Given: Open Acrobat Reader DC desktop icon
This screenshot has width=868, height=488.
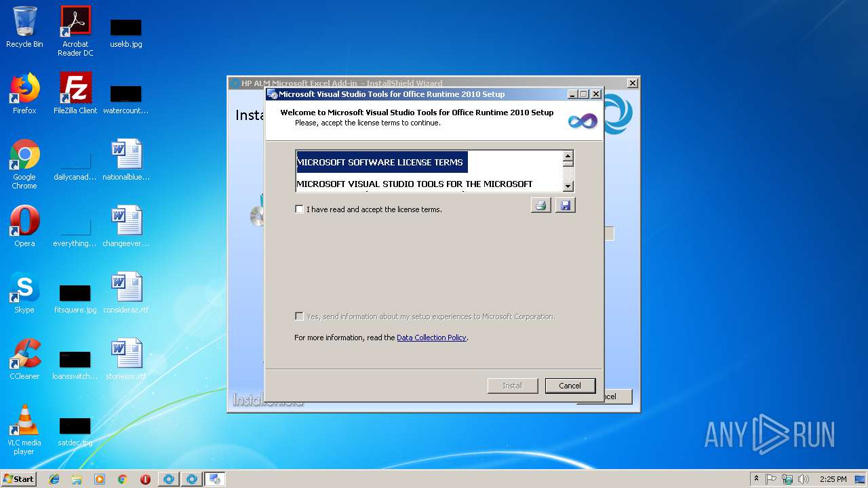Looking at the screenshot, I should pyautogui.click(x=75, y=32).
